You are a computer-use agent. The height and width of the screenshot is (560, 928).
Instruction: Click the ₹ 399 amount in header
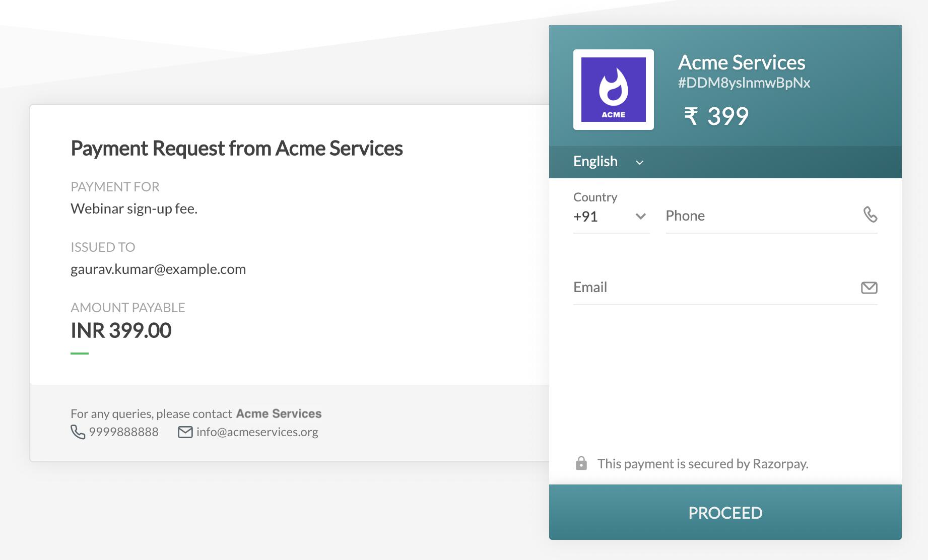click(716, 116)
